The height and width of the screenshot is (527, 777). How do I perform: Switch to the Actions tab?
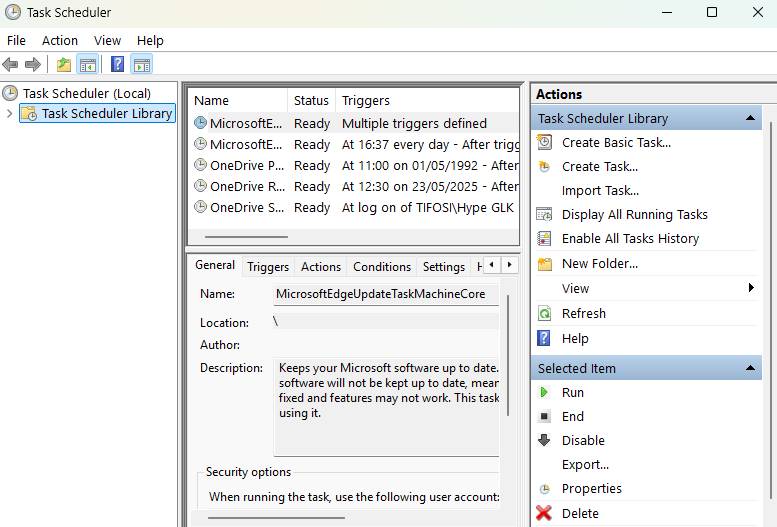[x=321, y=267]
